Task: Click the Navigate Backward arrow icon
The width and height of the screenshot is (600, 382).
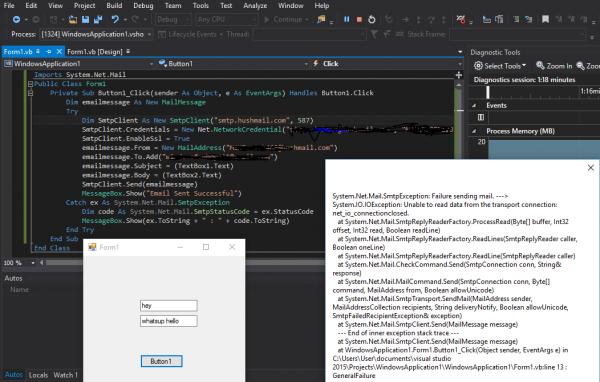Action: click(x=16, y=20)
